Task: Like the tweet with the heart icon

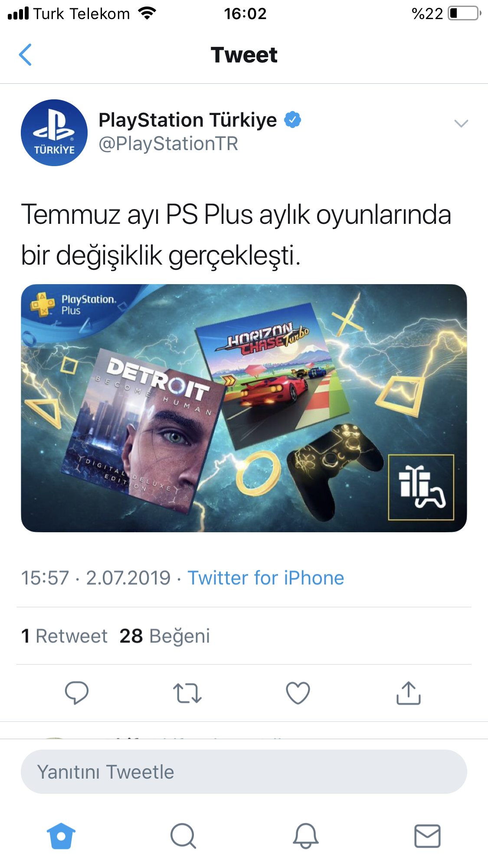Action: coord(298,693)
